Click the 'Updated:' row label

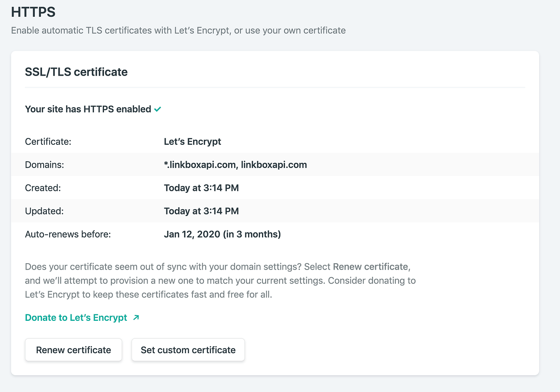[44, 211]
